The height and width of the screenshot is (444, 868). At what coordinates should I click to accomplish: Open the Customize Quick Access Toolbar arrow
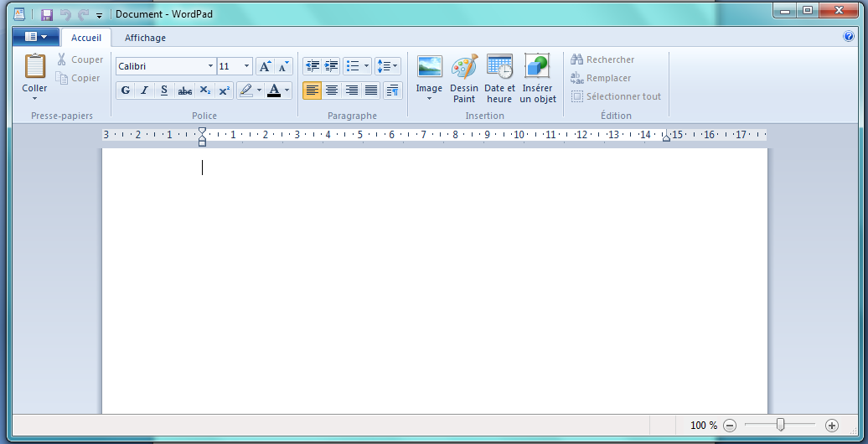pyautogui.click(x=100, y=15)
